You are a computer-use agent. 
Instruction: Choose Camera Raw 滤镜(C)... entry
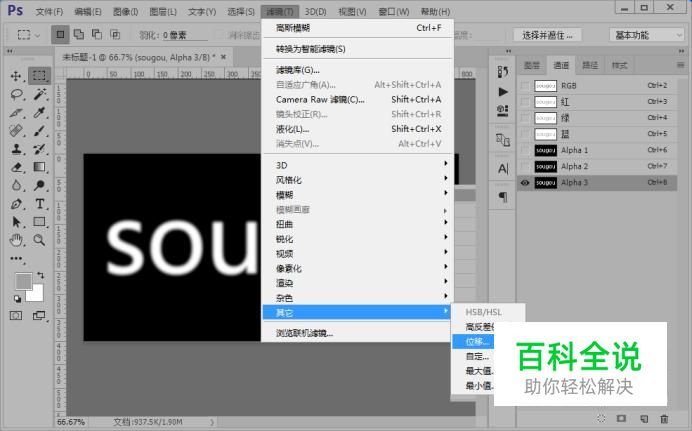pyautogui.click(x=357, y=99)
